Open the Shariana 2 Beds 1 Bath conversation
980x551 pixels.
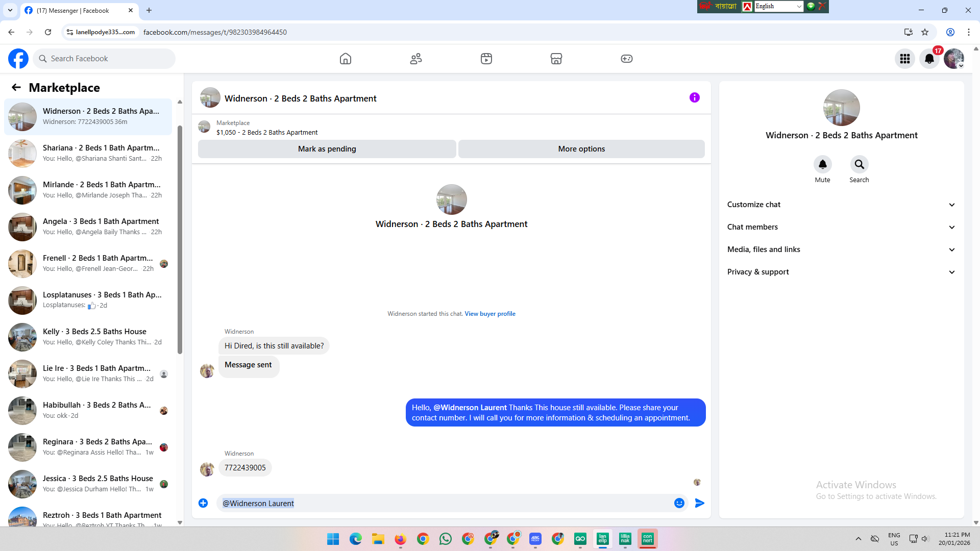click(x=88, y=153)
